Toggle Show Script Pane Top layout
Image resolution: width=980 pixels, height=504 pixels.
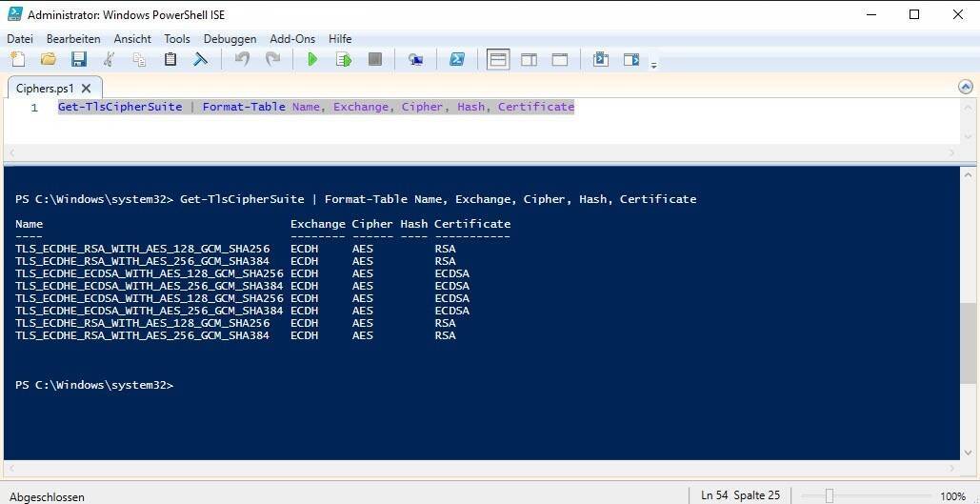click(x=497, y=59)
